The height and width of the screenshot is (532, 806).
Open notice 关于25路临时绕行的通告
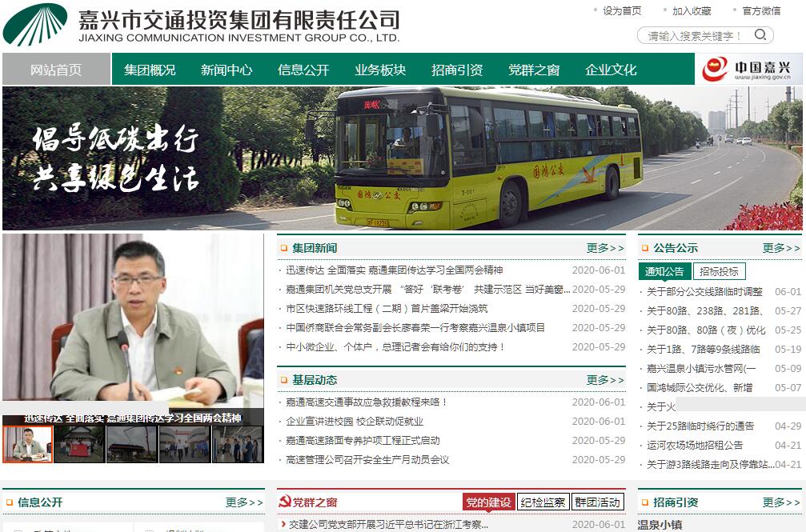700,426
